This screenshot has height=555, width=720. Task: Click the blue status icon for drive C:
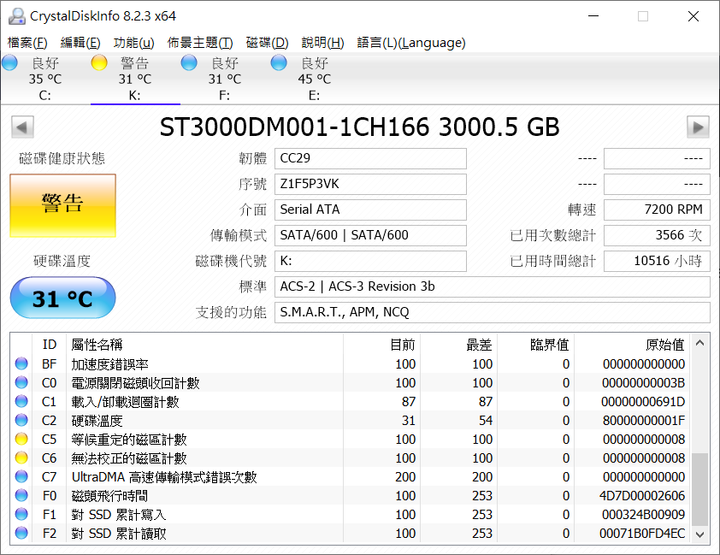pos(10,62)
